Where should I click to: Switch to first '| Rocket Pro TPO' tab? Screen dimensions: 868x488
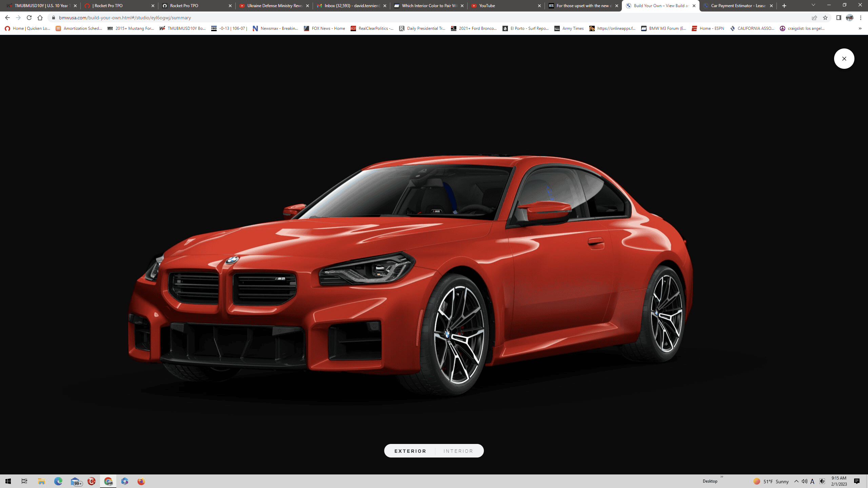(x=119, y=6)
